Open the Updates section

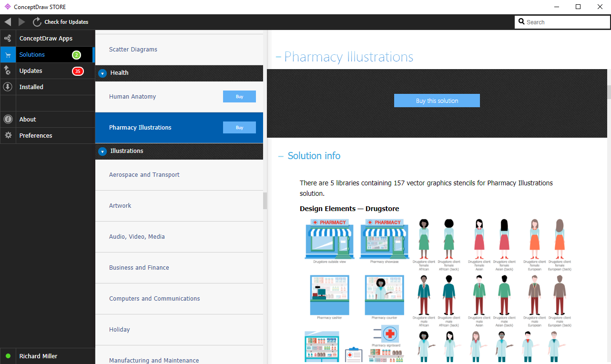48,71
